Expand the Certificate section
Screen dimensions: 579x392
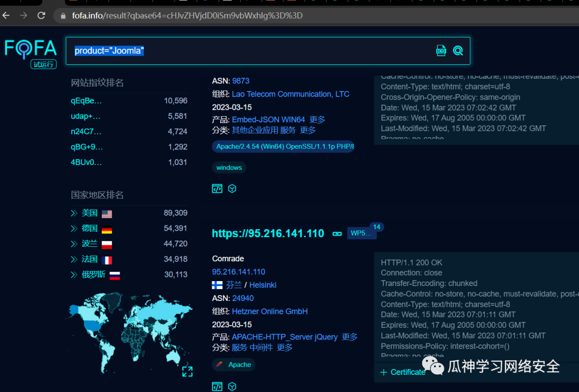tap(403, 372)
